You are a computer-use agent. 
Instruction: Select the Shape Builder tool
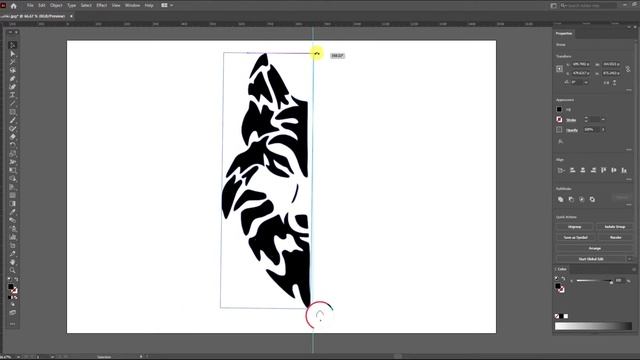[x=13, y=178]
